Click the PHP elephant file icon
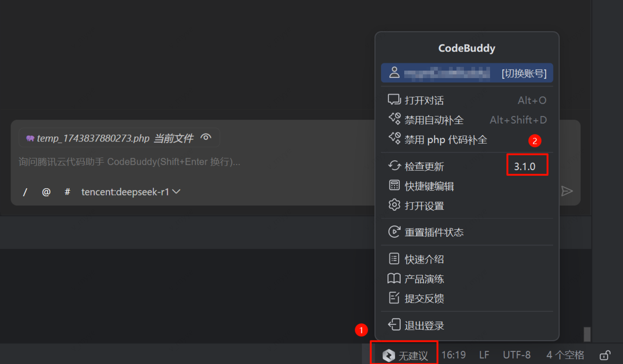Screen dimensions: 623x364 click(x=30, y=138)
